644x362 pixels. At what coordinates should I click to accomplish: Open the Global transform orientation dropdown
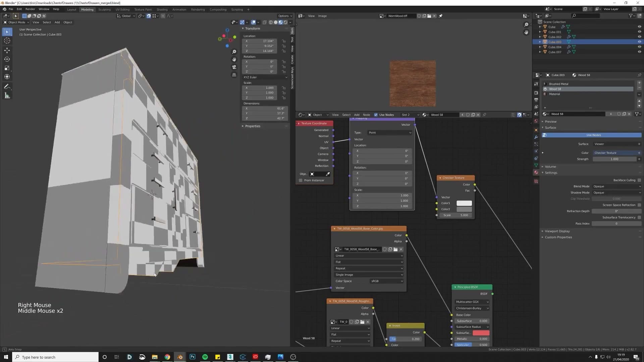pos(126,16)
